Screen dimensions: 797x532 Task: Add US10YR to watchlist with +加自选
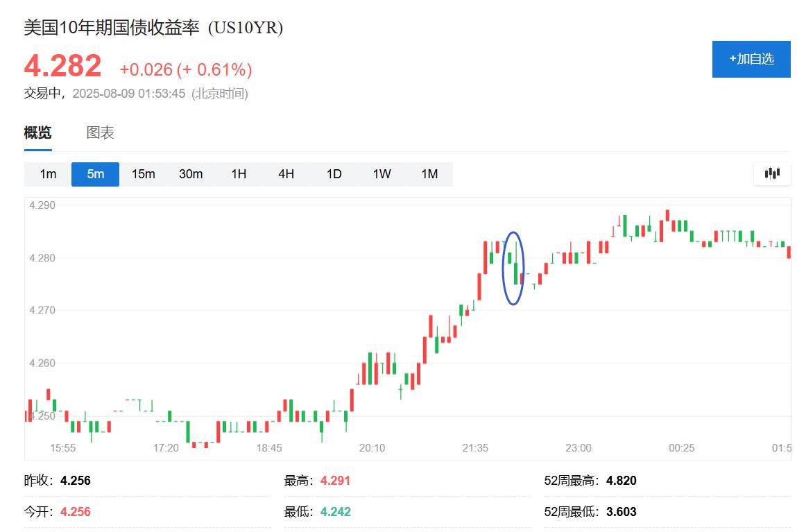(x=751, y=59)
